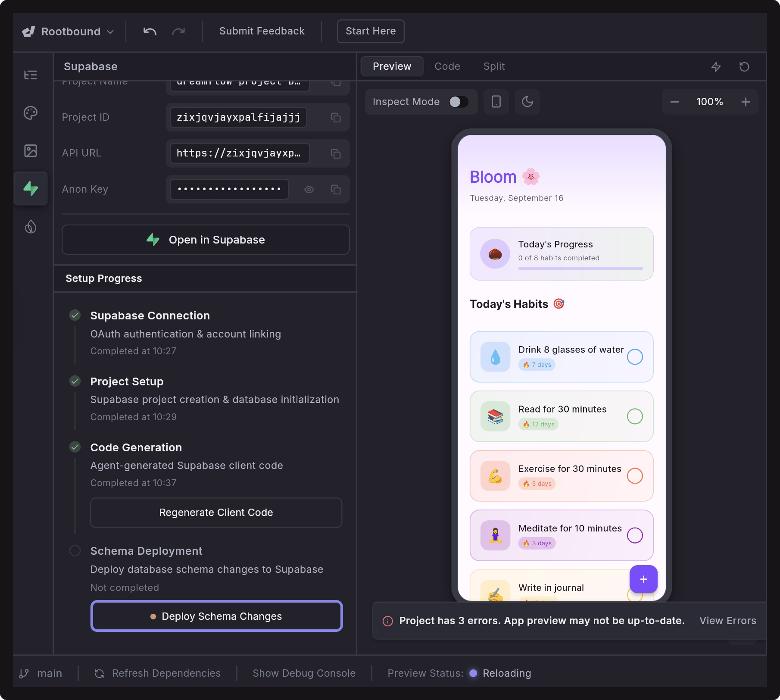Check off Exercise for 30 minutes
The width and height of the screenshot is (780, 700).
635,476
